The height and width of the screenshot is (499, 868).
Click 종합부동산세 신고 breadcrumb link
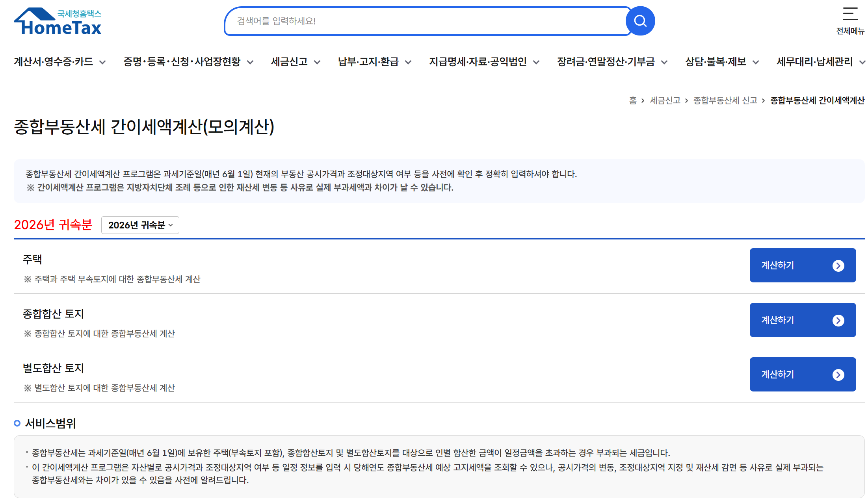pyautogui.click(x=725, y=100)
